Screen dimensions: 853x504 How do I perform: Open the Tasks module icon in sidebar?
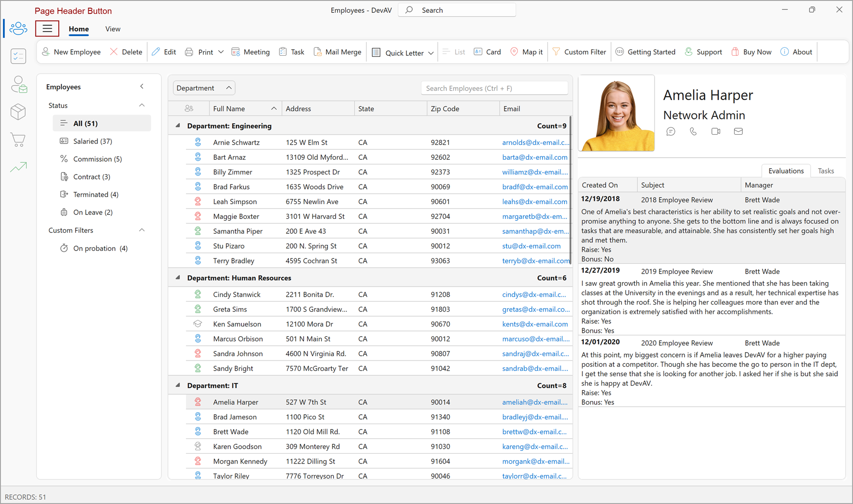tap(18, 56)
